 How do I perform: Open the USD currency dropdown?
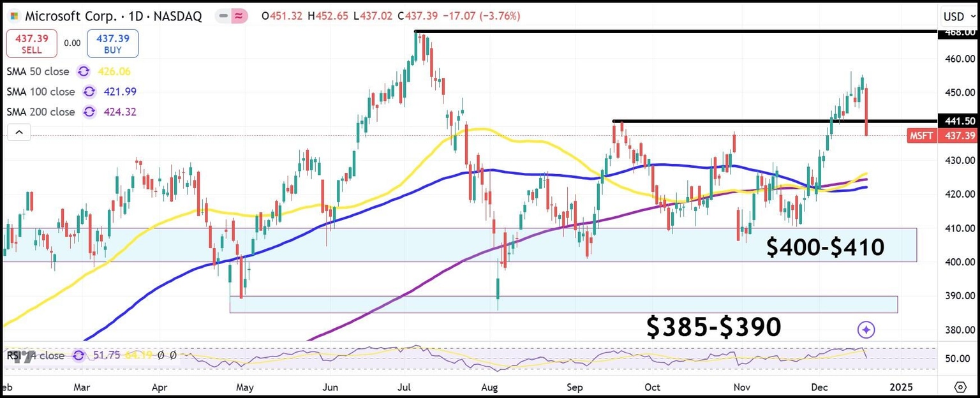[958, 17]
